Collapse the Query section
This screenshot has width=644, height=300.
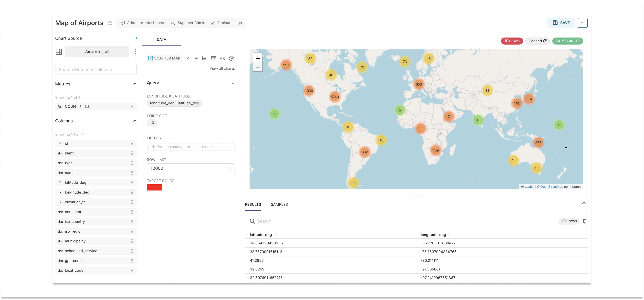(233, 83)
